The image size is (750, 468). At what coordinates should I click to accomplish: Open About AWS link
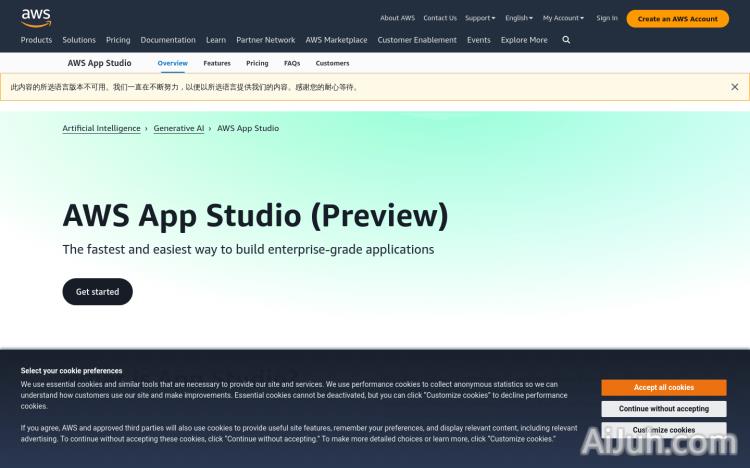point(397,18)
